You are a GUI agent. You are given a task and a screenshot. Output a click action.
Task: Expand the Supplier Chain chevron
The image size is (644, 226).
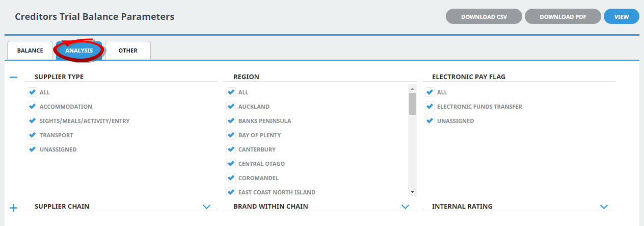(206, 207)
